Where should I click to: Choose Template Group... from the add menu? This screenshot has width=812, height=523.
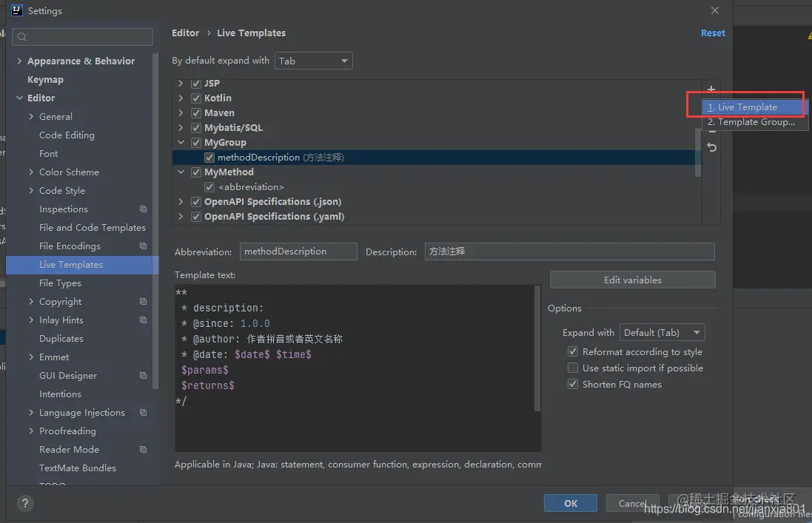(754, 122)
